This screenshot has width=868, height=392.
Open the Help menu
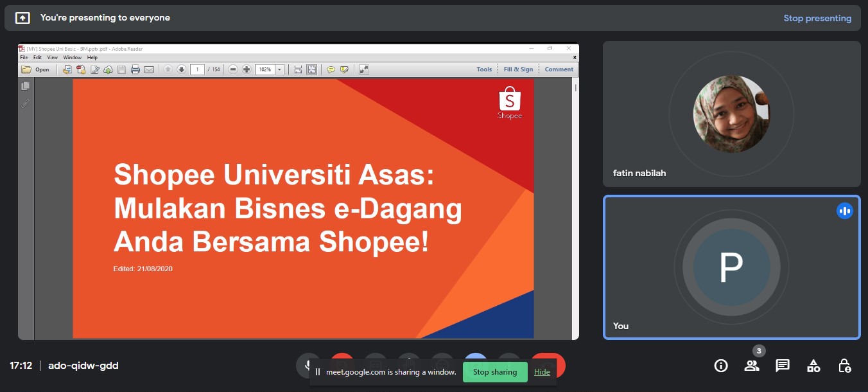point(92,58)
